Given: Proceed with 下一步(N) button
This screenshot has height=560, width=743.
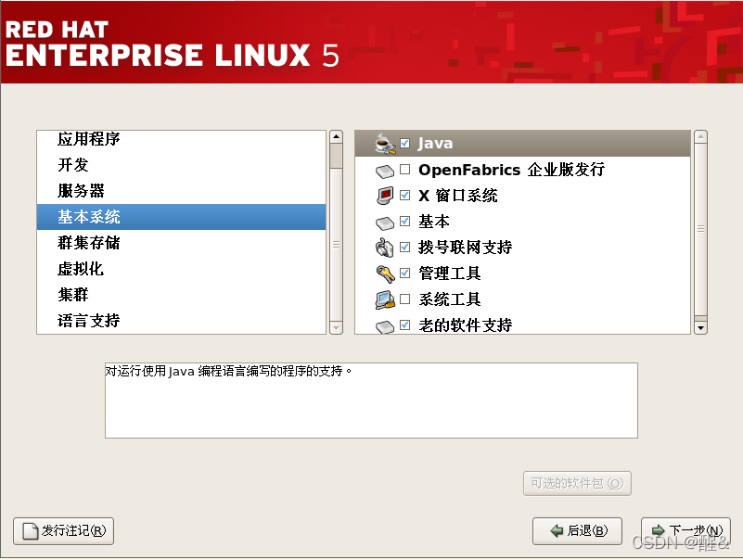Looking at the screenshot, I should click(685, 531).
